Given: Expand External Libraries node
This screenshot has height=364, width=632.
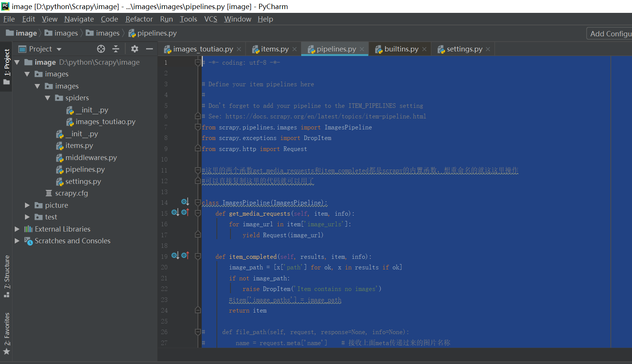Looking at the screenshot, I should point(17,229).
